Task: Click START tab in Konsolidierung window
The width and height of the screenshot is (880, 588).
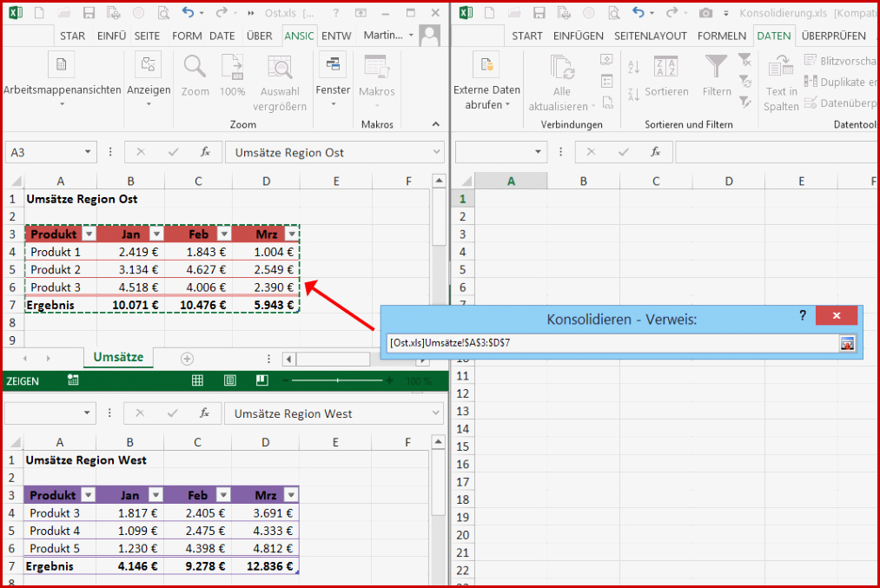Action: [x=526, y=36]
